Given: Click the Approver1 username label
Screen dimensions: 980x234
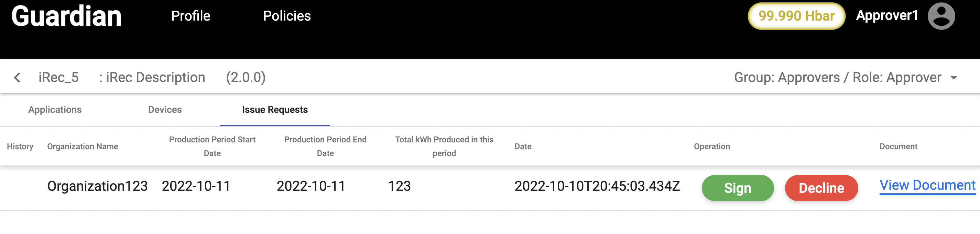Looking at the screenshot, I should tap(887, 15).
